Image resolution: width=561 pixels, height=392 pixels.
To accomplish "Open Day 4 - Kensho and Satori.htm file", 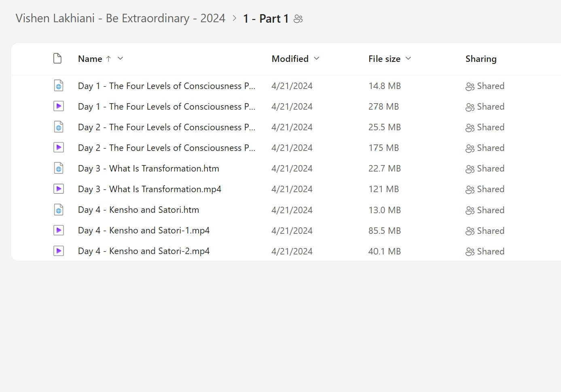I will 138,210.
